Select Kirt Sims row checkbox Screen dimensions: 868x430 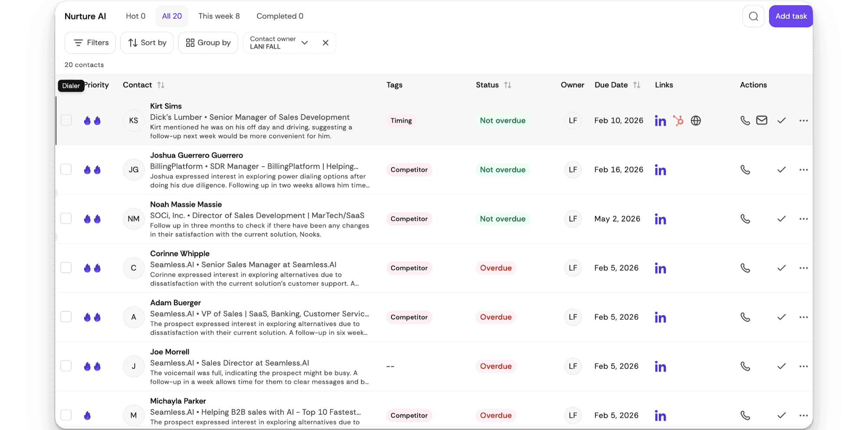(66, 120)
